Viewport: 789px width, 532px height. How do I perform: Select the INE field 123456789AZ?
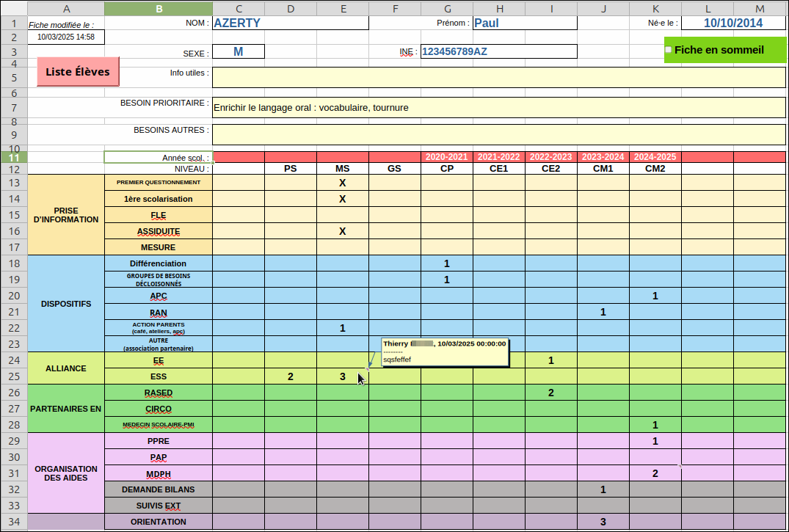coord(498,51)
